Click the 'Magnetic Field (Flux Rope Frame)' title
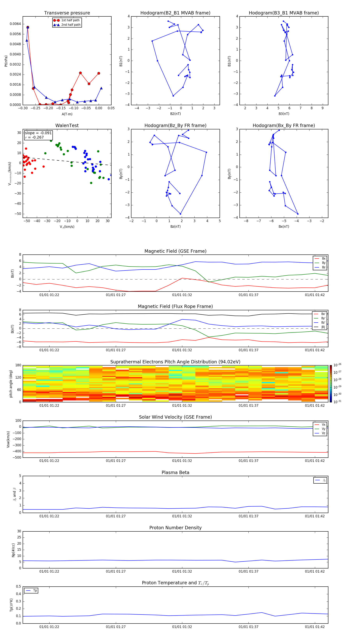 (x=175, y=307)
